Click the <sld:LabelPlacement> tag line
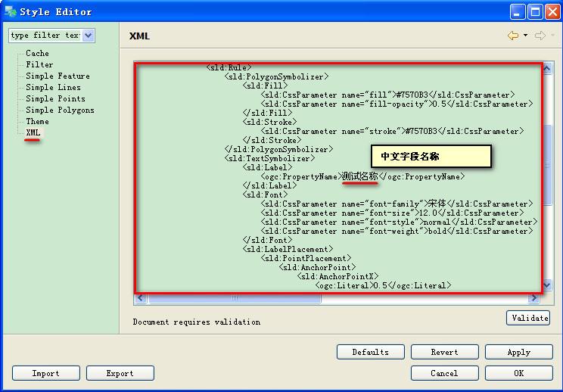This screenshot has width=563, height=392. coord(288,249)
